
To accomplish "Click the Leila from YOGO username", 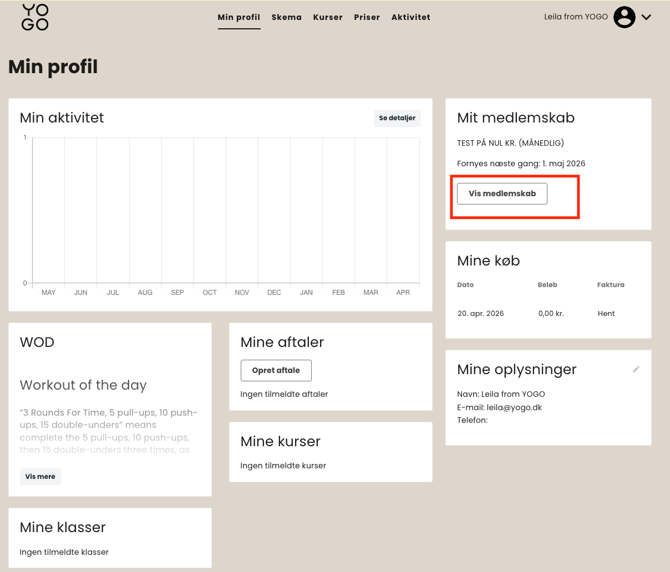I will point(575,17).
